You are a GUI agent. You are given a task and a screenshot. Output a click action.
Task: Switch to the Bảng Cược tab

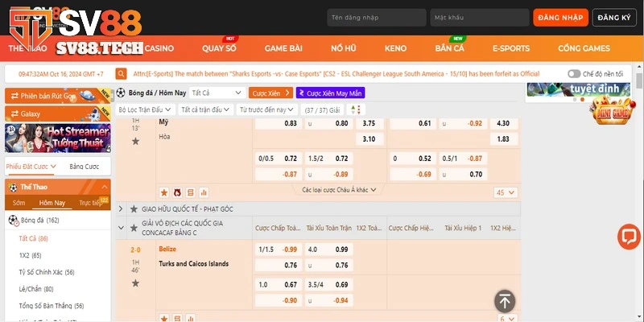click(x=86, y=167)
